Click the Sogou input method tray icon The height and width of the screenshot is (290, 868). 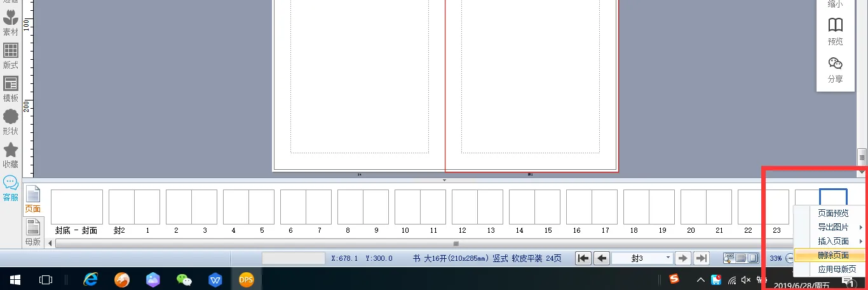674,279
